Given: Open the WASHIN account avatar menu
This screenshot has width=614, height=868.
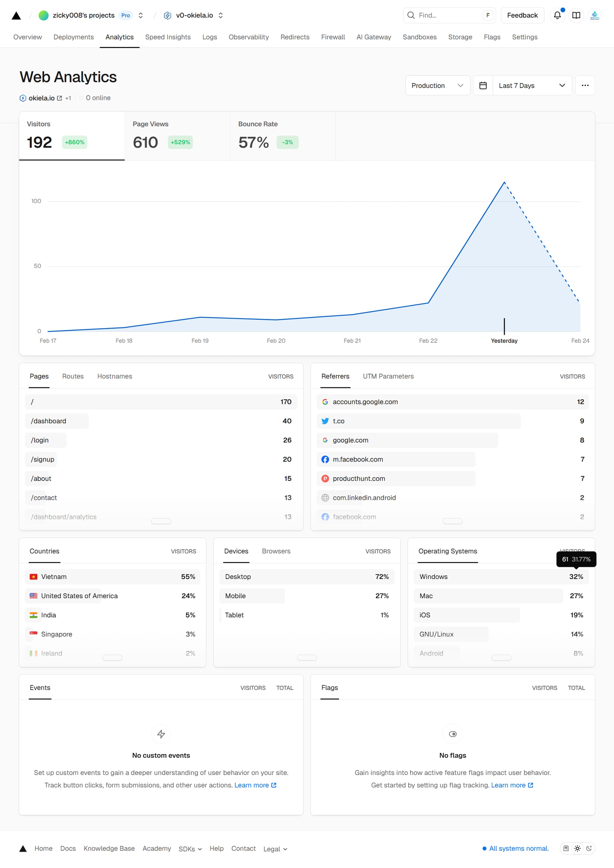Looking at the screenshot, I should tap(594, 15).
